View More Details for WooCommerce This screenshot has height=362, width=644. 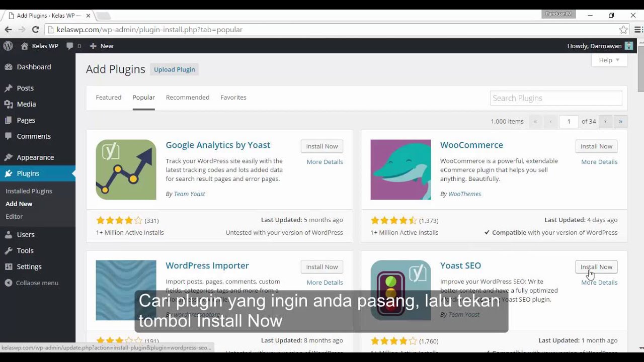pos(599,162)
